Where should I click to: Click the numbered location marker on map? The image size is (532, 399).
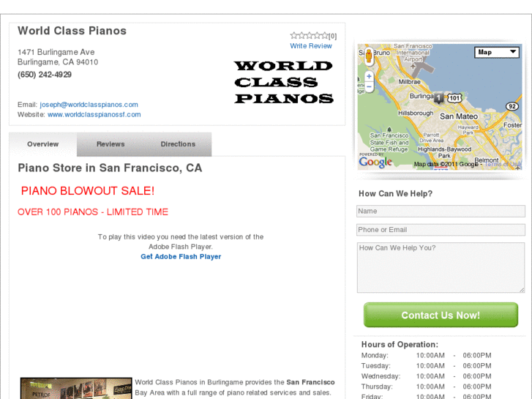tap(438, 97)
